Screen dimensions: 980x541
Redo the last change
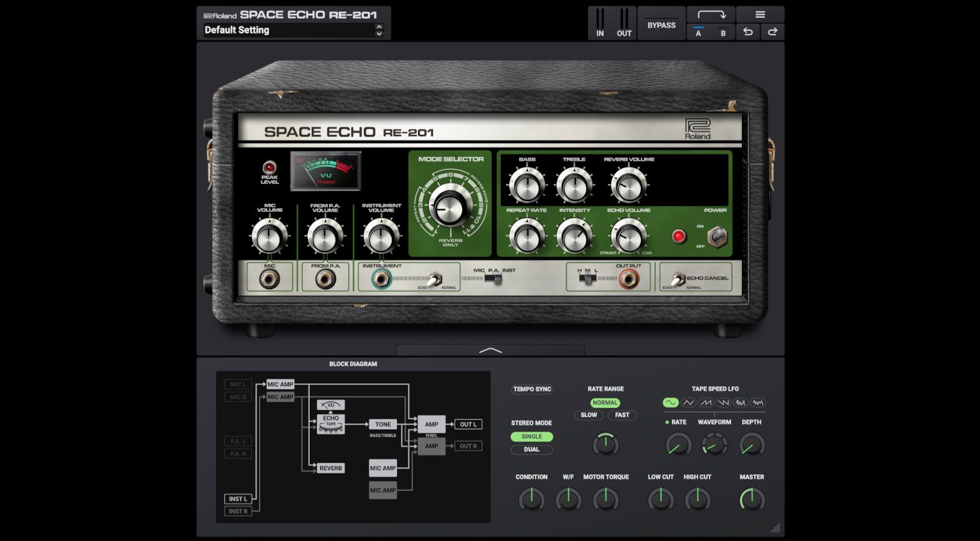pos(772,32)
